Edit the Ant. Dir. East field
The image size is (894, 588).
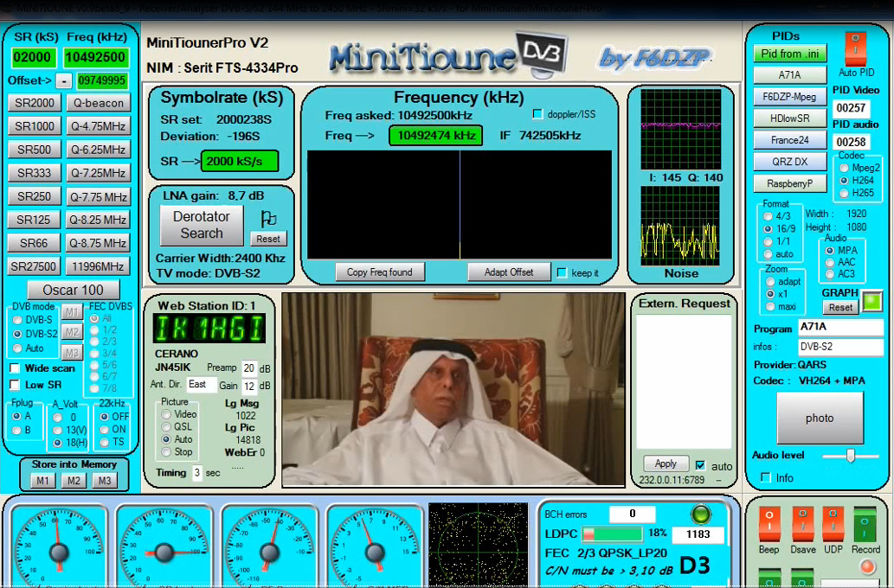pyautogui.click(x=202, y=385)
